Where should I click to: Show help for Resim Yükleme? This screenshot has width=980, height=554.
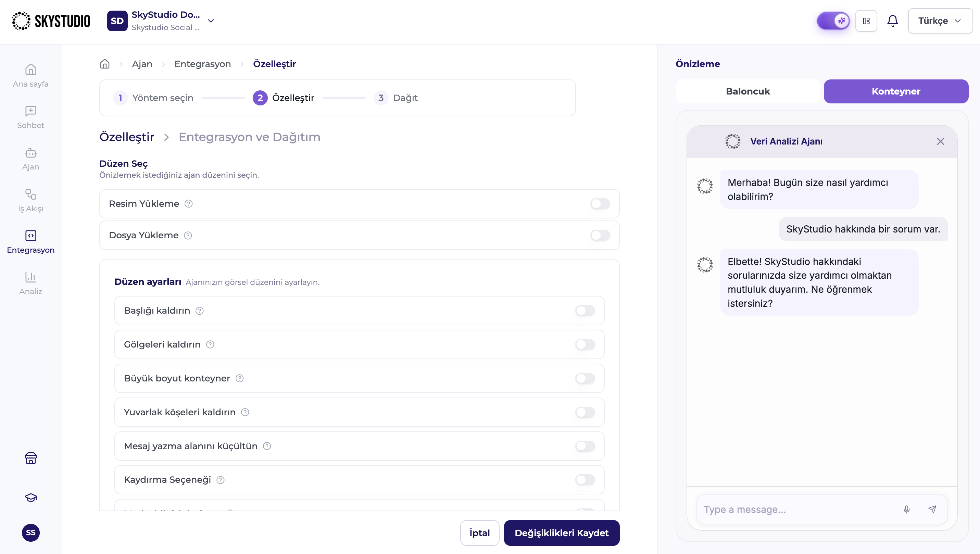pos(189,204)
